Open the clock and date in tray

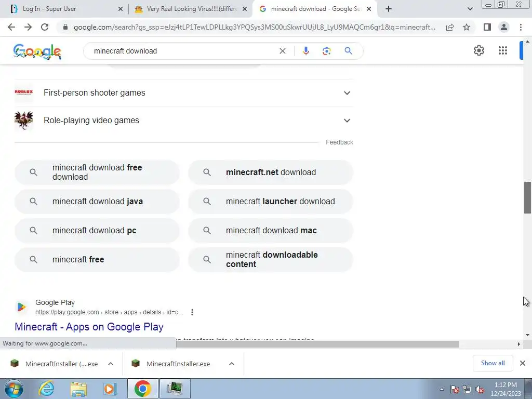(506, 389)
